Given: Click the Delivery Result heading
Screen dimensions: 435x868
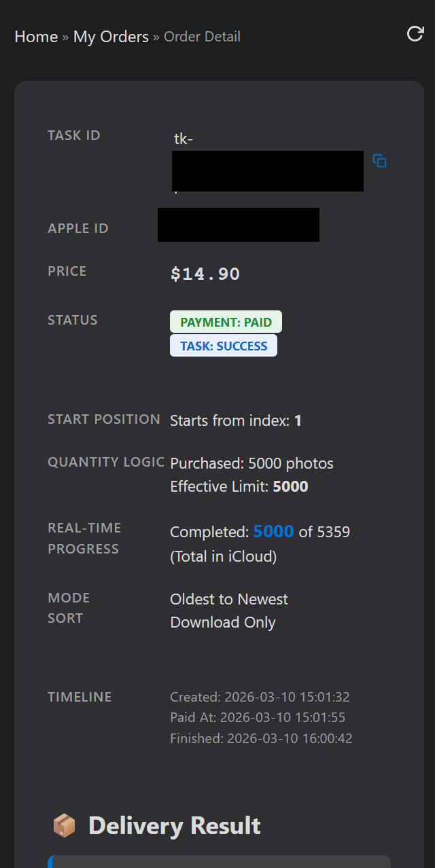Looking at the screenshot, I should click(x=174, y=826).
